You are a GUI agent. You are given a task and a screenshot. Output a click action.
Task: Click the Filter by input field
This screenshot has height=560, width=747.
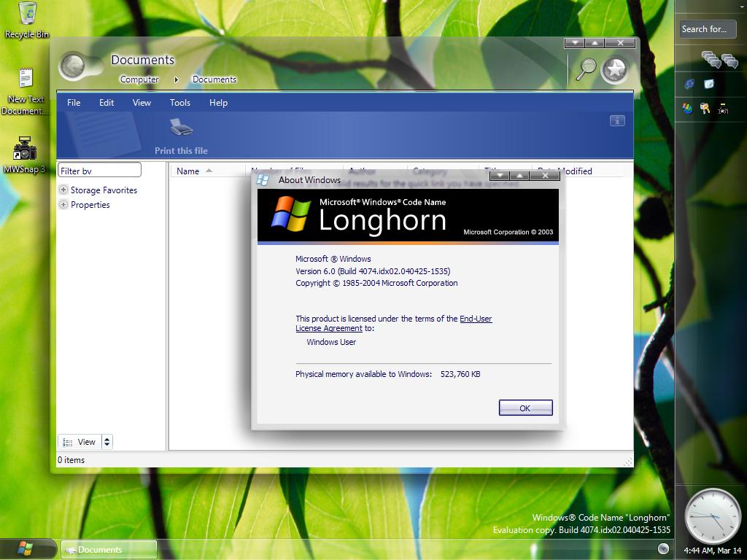click(x=99, y=171)
